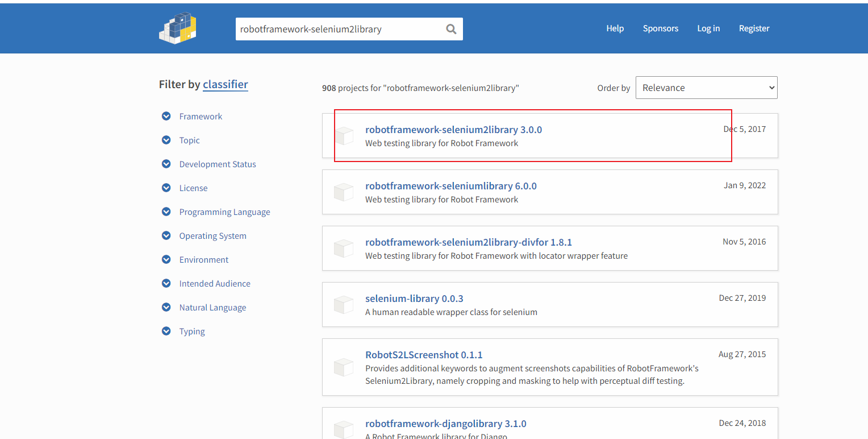Click the Development Status label

tap(218, 164)
